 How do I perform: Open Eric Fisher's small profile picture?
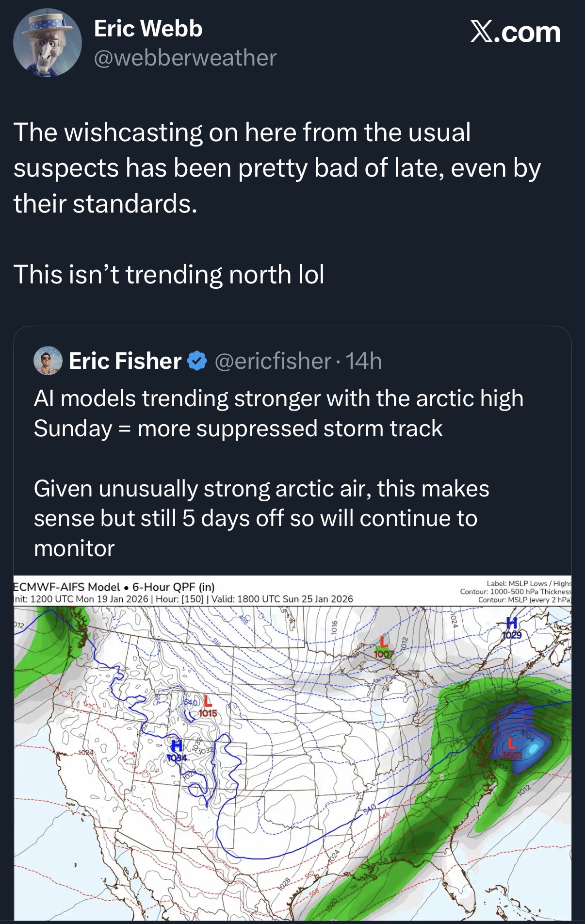point(48,361)
